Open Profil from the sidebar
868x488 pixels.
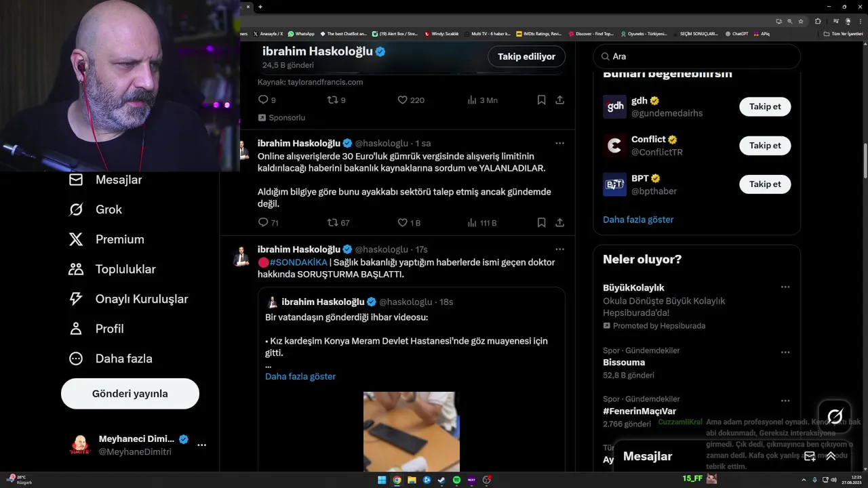pos(96,329)
